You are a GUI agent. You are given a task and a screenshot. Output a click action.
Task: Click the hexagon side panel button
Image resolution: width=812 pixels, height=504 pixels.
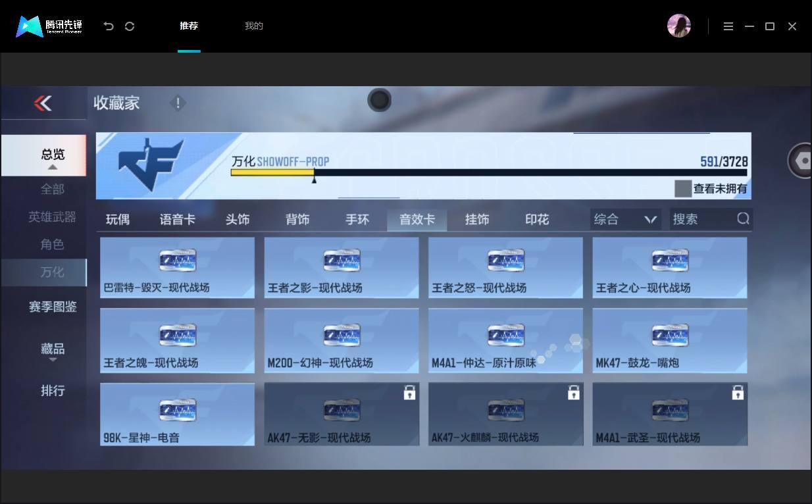[801, 160]
